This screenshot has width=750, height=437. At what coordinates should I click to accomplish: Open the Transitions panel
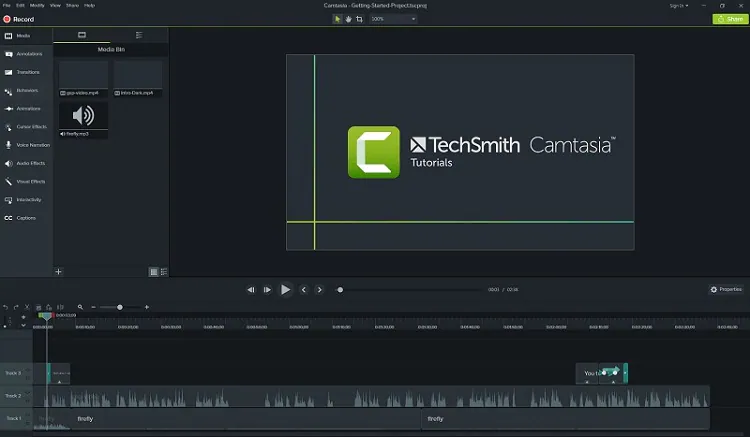coord(26,72)
